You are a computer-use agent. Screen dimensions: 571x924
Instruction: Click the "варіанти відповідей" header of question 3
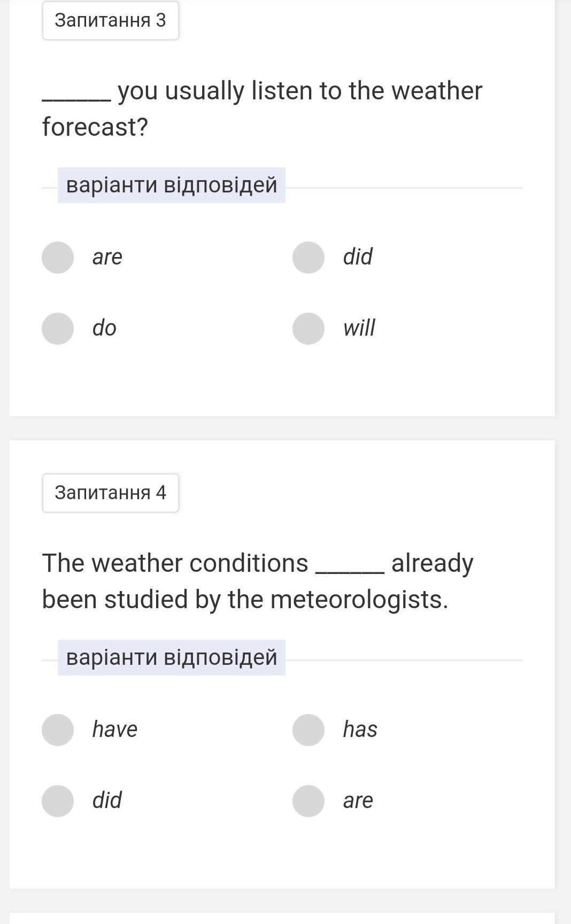tap(172, 185)
